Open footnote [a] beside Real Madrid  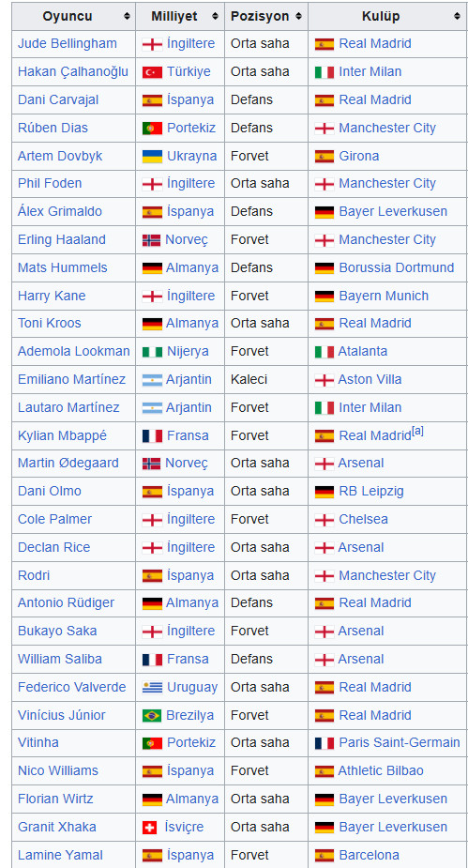click(417, 432)
